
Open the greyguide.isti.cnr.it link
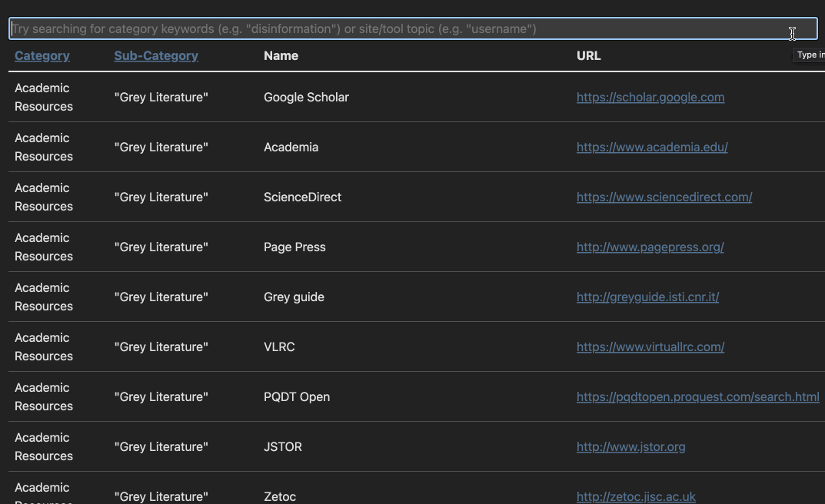point(647,297)
